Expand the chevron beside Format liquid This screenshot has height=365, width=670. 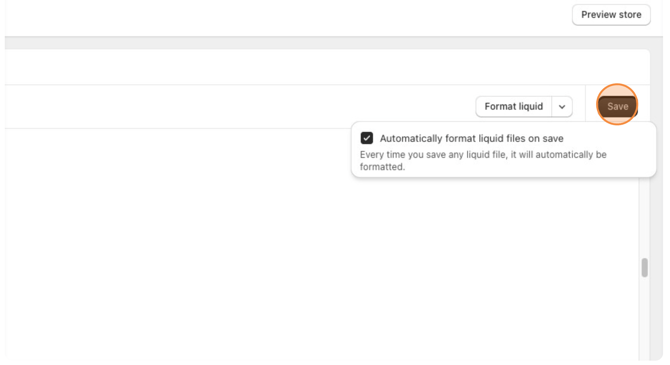point(562,106)
